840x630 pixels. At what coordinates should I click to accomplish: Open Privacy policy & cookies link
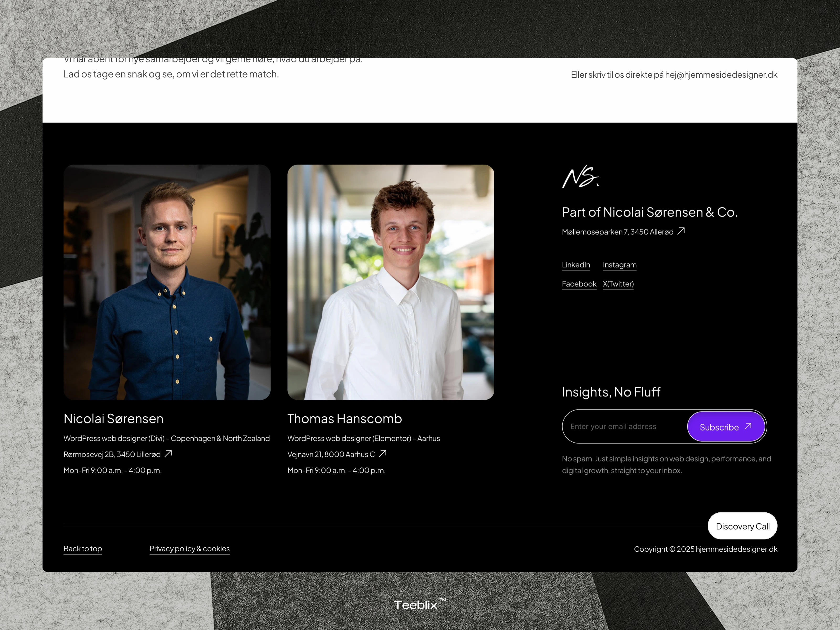tap(190, 548)
